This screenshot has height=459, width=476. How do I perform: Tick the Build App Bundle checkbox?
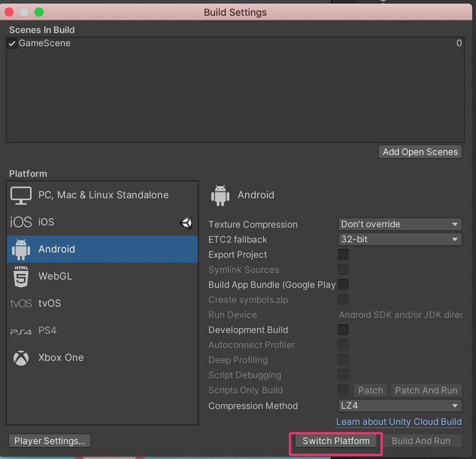click(x=343, y=285)
